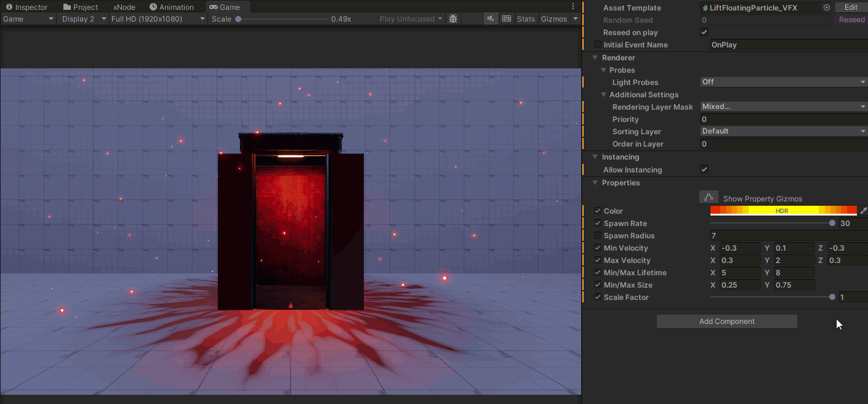Toggle the Scale Factor override checkbox
The height and width of the screenshot is (404, 868).
598,297
